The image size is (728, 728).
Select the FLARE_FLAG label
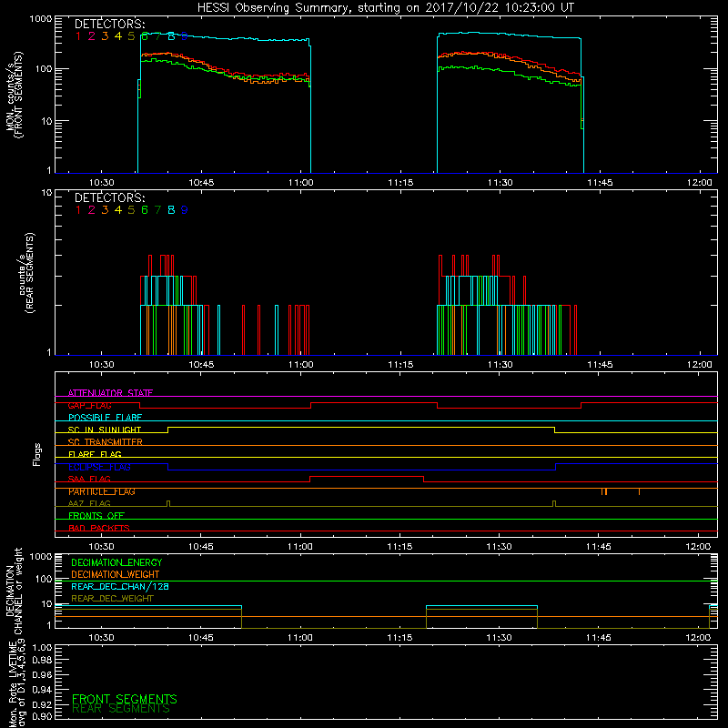[x=95, y=454]
